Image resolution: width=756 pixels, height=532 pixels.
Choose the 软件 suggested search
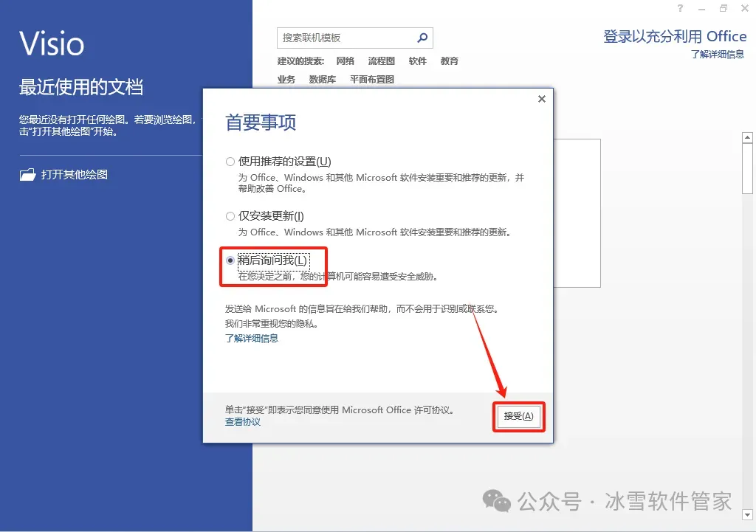pos(418,61)
